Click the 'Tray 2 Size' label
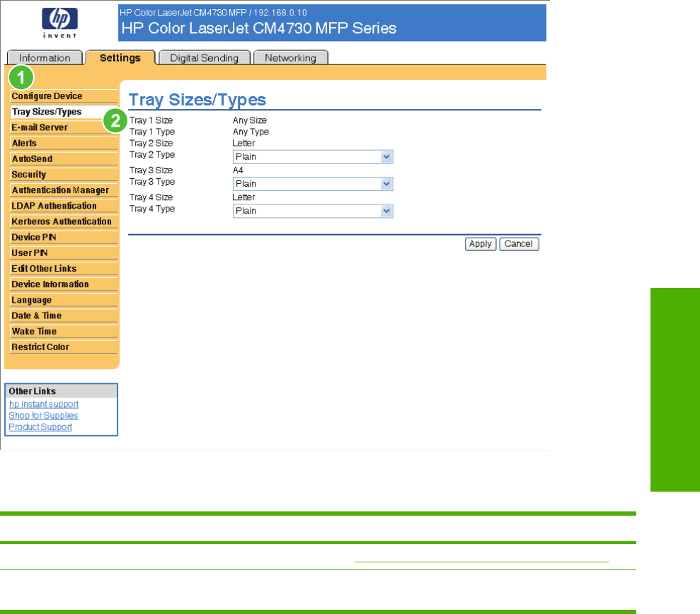 click(x=151, y=143)
